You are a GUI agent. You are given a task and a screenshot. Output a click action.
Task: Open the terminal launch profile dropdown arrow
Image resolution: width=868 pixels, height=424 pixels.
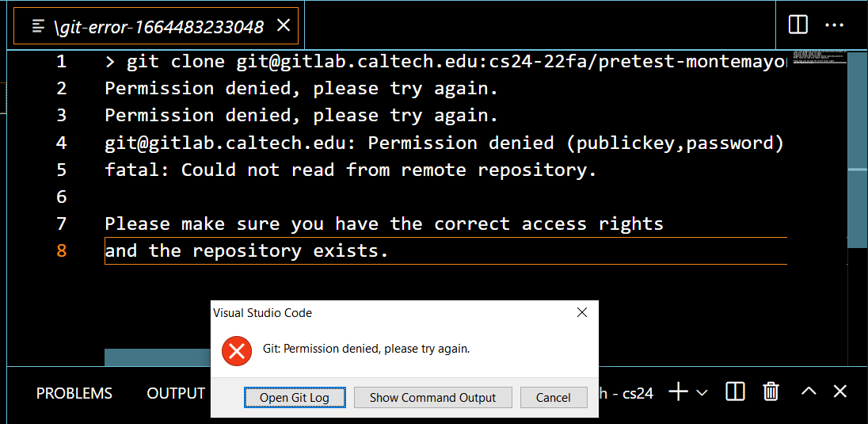click(x=701, y=392)
